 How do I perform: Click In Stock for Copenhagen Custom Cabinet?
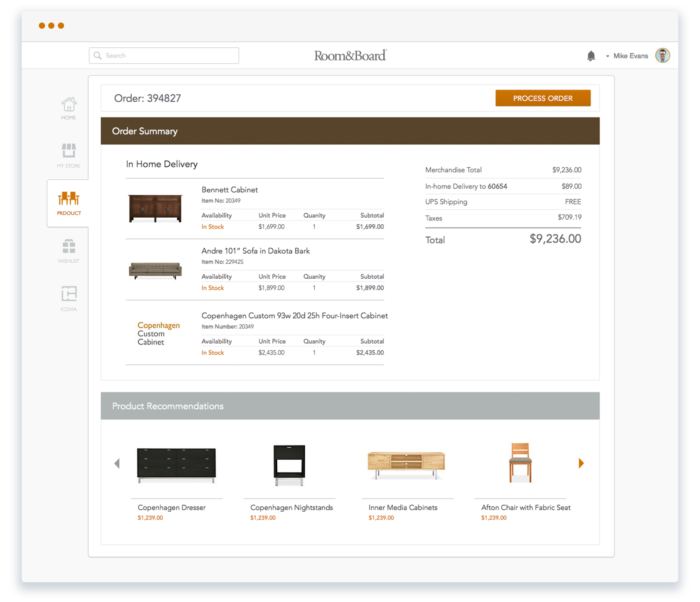(212, 353)
